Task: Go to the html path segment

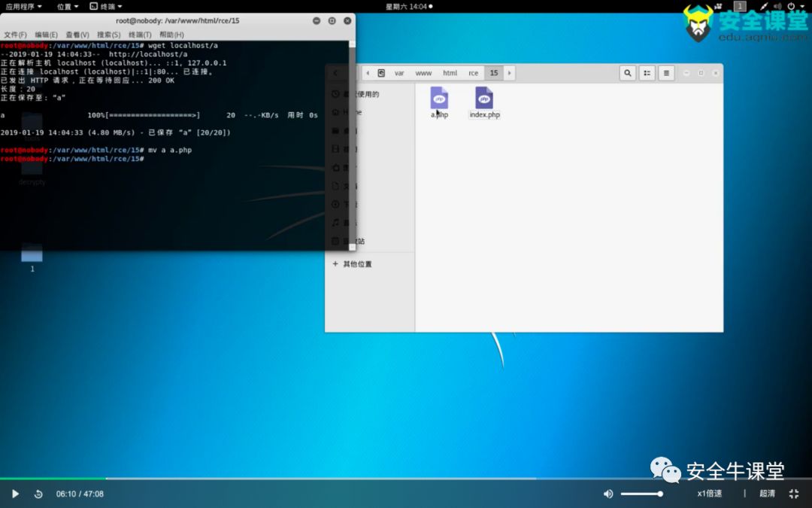Action: [450, 73]
